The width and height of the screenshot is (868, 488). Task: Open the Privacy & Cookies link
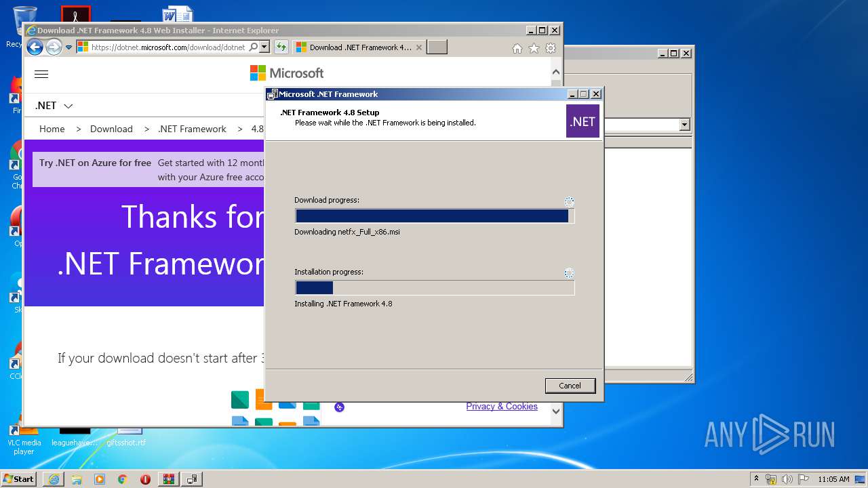(x=502, y=407)
